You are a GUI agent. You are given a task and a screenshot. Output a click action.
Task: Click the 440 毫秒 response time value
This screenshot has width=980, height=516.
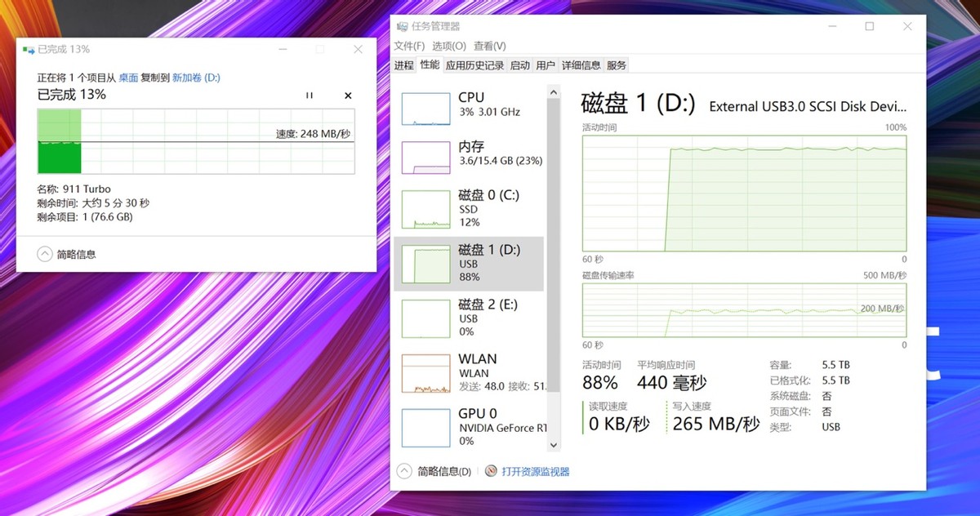click(x=672, y=382)
